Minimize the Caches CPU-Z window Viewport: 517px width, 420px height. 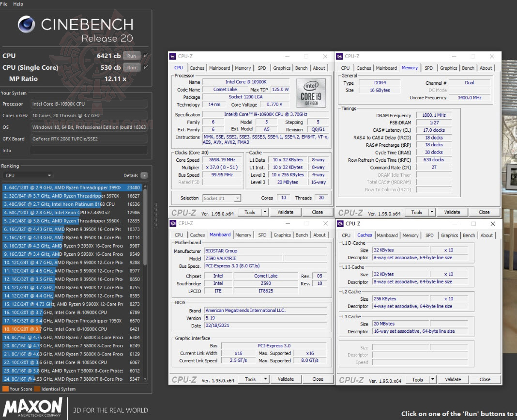click(x=455, y=224)
